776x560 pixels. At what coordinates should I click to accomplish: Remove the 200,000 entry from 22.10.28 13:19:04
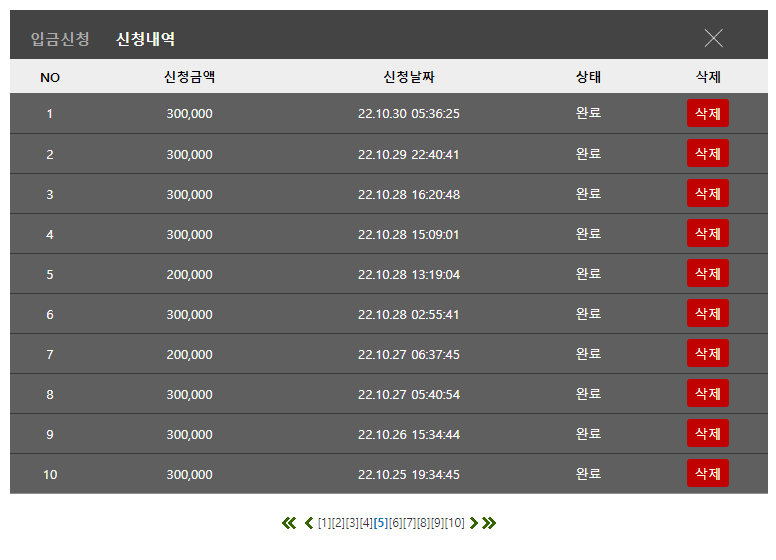(708, 274)
